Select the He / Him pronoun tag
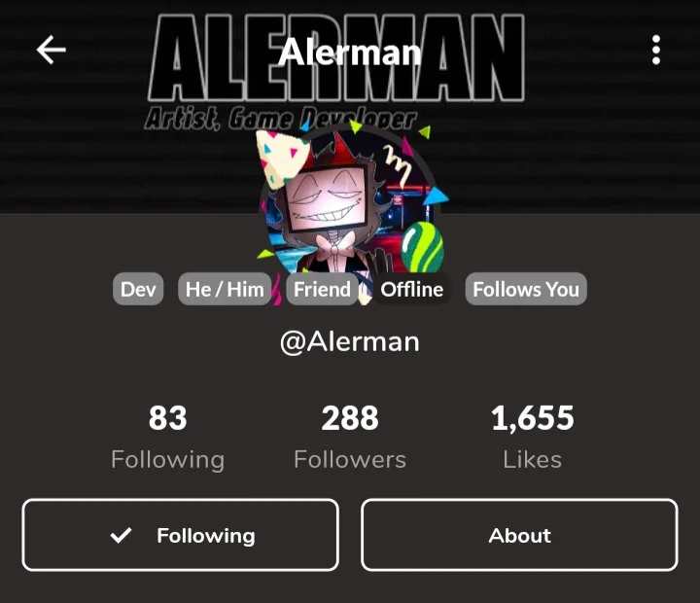The width and height of the screenshot is (700, 603). 225,289
